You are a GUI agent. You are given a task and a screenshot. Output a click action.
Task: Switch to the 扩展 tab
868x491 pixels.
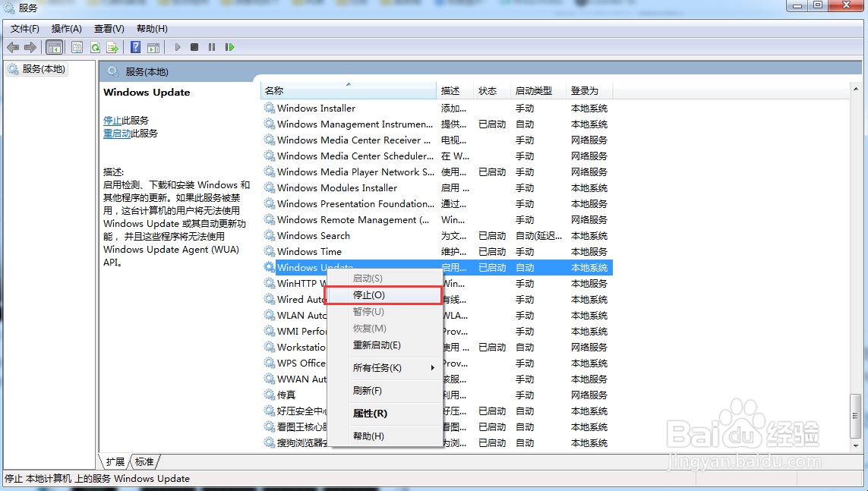coord(115,461)
